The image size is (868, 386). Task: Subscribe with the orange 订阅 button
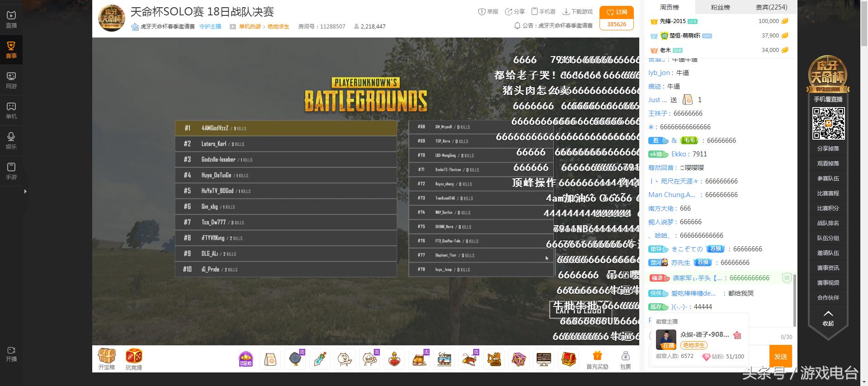coord(617,12)
